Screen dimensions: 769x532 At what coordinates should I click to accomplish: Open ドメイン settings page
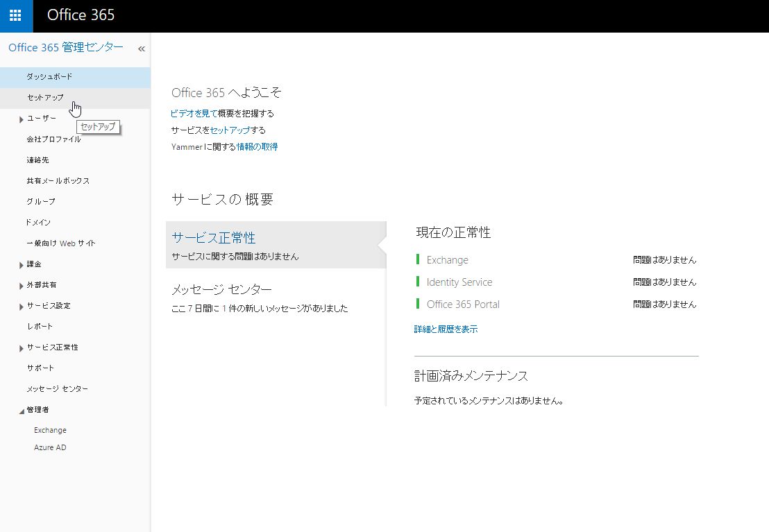pyautogui.click(x=38, y=222)
